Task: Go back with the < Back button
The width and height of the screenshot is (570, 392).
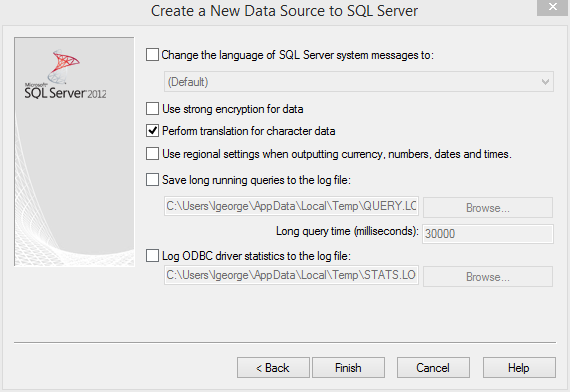Action: [273, 368]
